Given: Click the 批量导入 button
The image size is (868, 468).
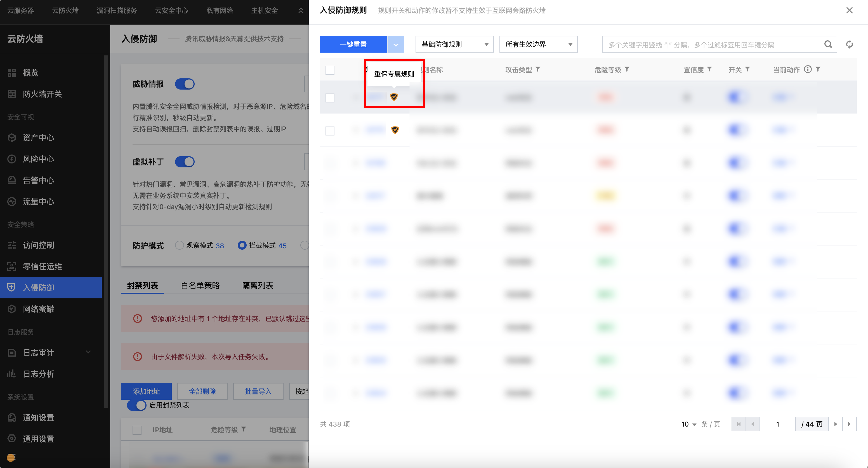Looking at the screenshot, I should click(258, 392).
